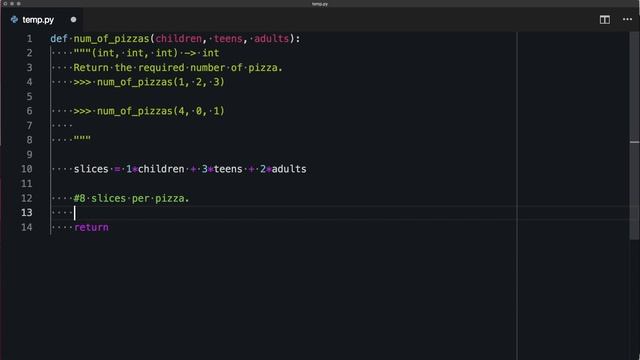
Task: Click '2*adults' expression on line 10
Action: tap(283, 169)
